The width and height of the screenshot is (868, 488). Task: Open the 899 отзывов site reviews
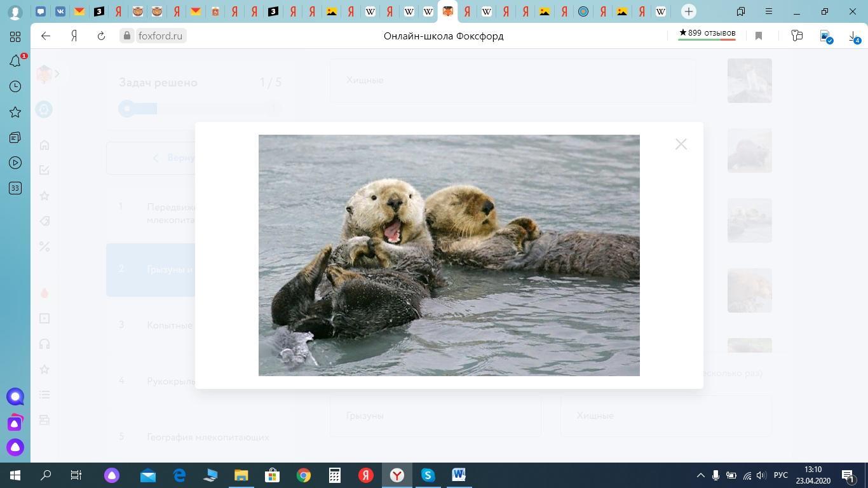[x=707, y=33]
